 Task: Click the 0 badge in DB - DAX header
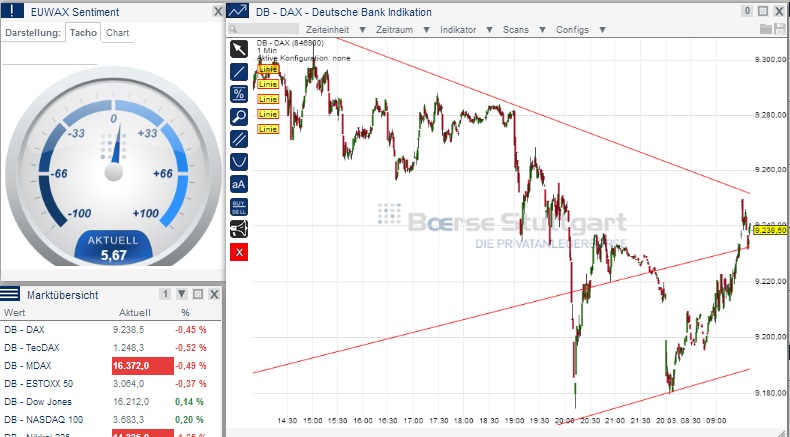[x=747, y=11]
